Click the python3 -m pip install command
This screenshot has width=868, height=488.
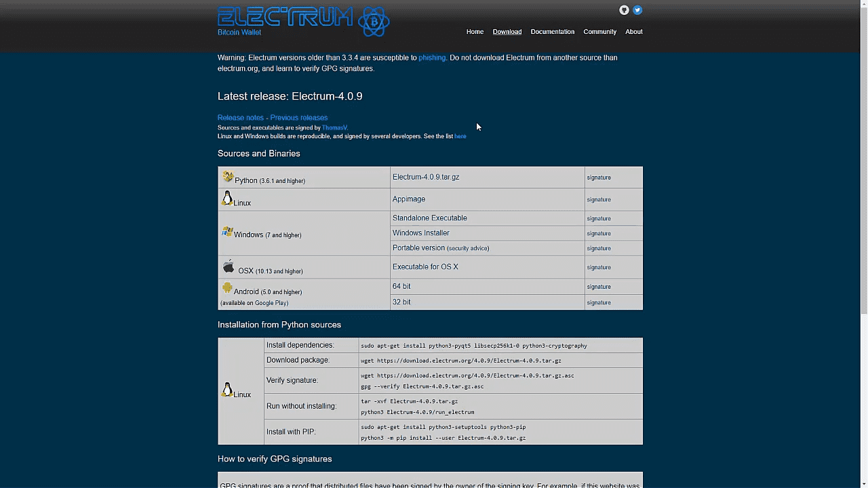pyautogui.click(x=443, y=438)
